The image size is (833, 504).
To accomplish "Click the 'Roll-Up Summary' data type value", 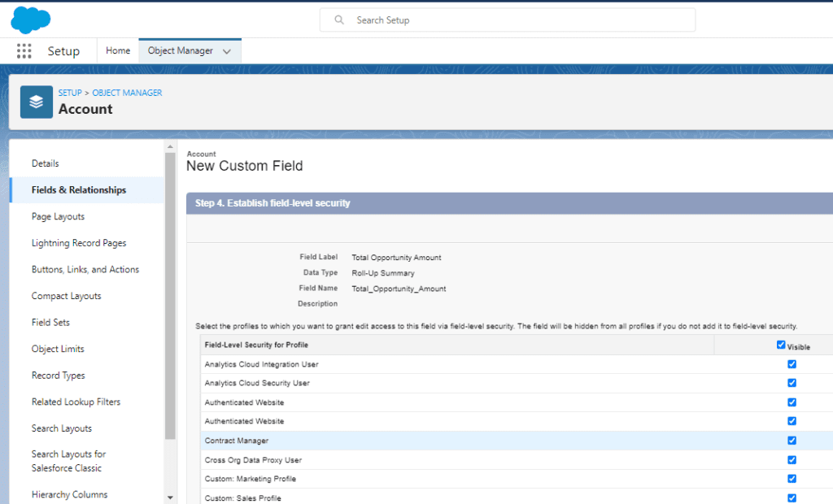I will (x=383, y=273).
